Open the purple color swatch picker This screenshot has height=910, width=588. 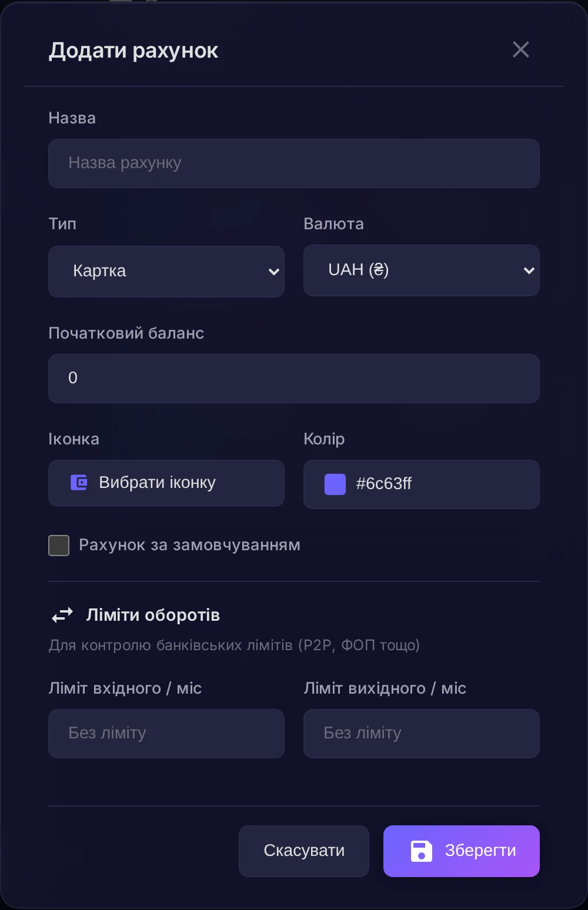coord(335,484)
